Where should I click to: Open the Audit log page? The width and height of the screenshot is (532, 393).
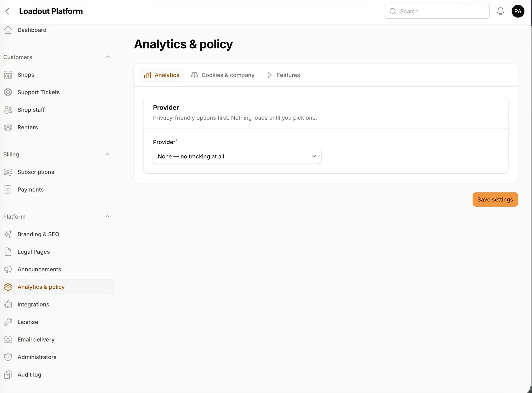(x=57, y=375)
